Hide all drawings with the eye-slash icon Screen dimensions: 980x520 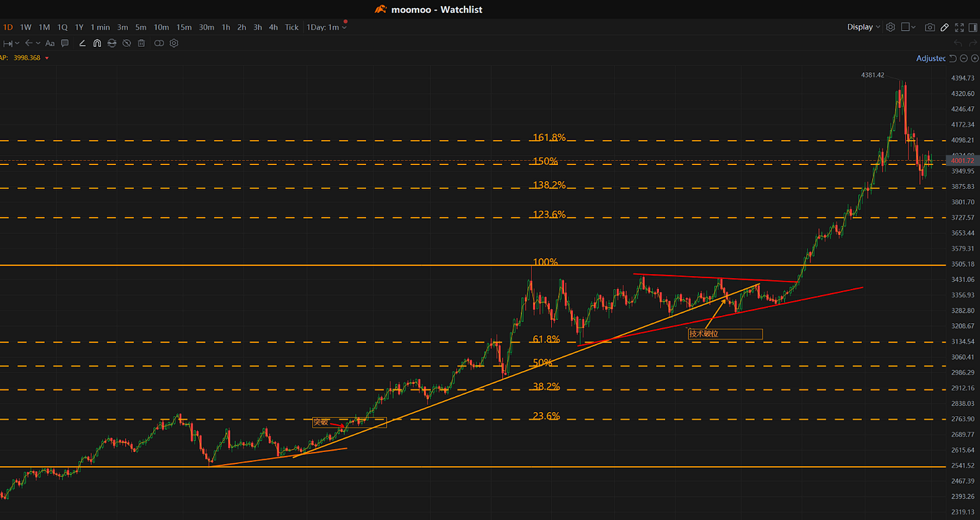(x=127, y=43)
